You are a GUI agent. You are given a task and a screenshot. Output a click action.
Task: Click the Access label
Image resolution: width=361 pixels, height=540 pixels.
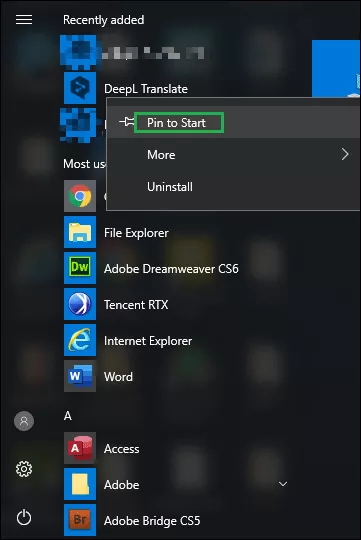122,449
